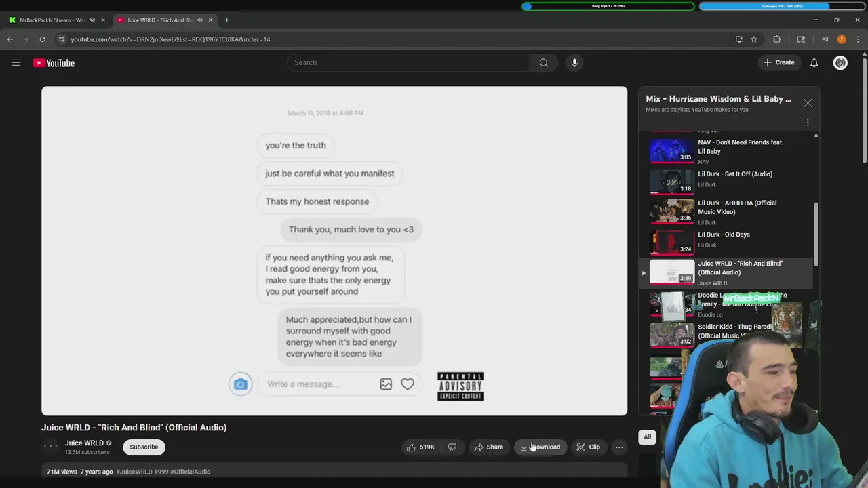Click the tab search icon in Chrome toolbar
Image resolution: width=868 pixels, height=488 pixels.
coord(801,39)
